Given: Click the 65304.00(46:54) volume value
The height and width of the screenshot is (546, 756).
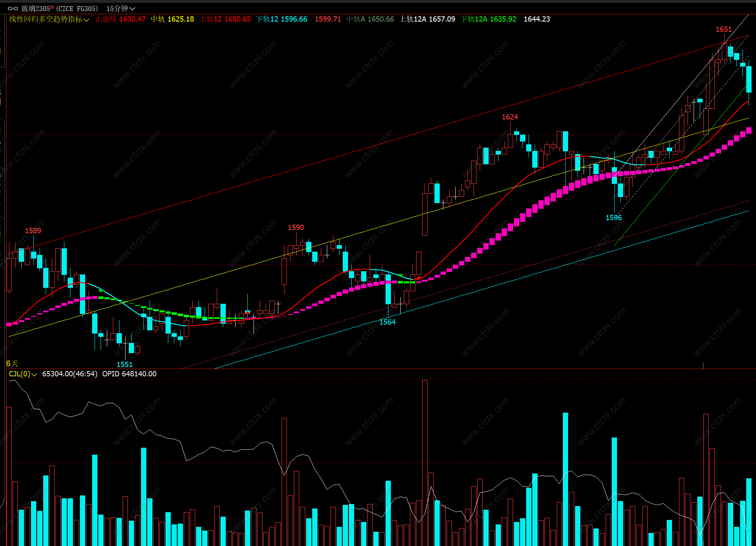Looking at the screenshot, I should 70,374.
